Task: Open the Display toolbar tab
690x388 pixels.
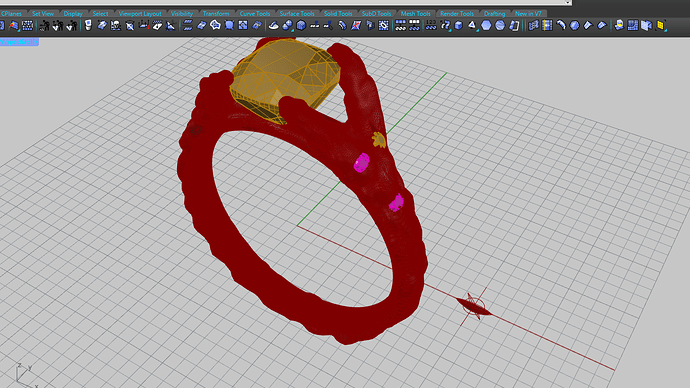Action: pos(73,14)
